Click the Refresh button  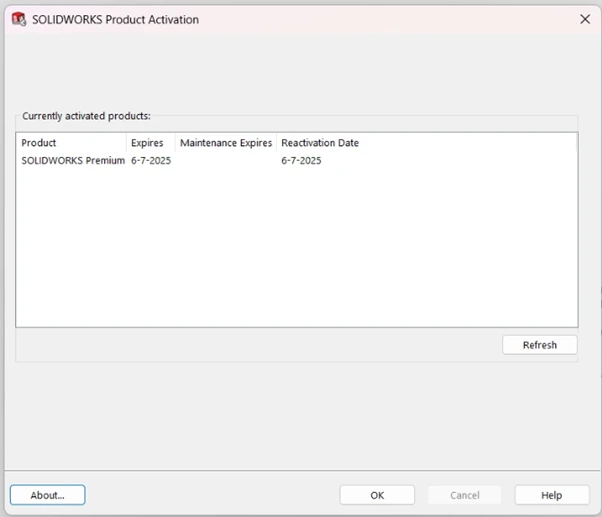tap(539, 345)
